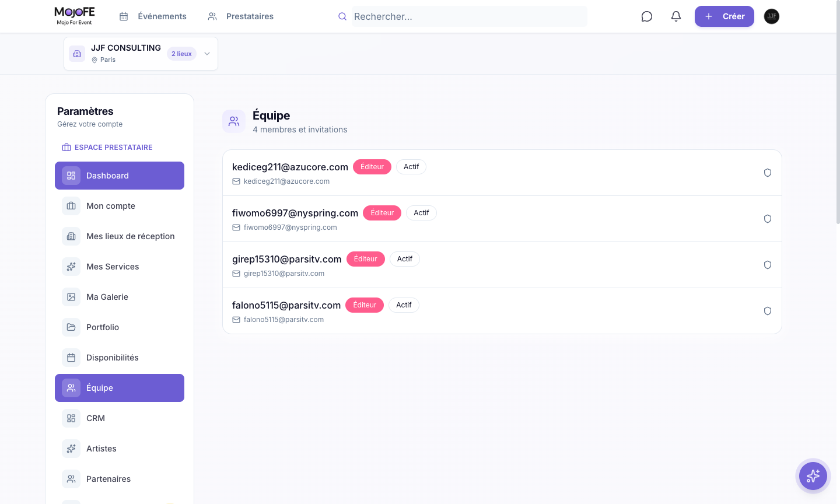Viewport: 840px width, 504px height.
Task: Click the envelope icon beside kediceg211@azucore.com
Action: [x=236, y=181]
